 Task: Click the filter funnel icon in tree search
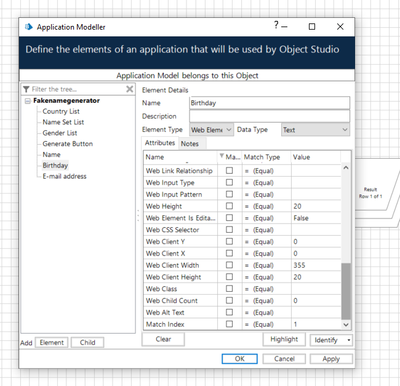[26, 89]
